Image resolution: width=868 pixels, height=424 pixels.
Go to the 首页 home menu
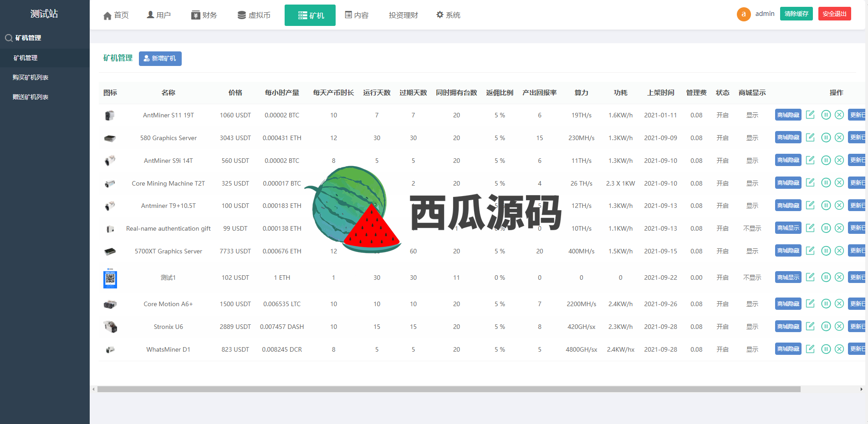[116, 15]
